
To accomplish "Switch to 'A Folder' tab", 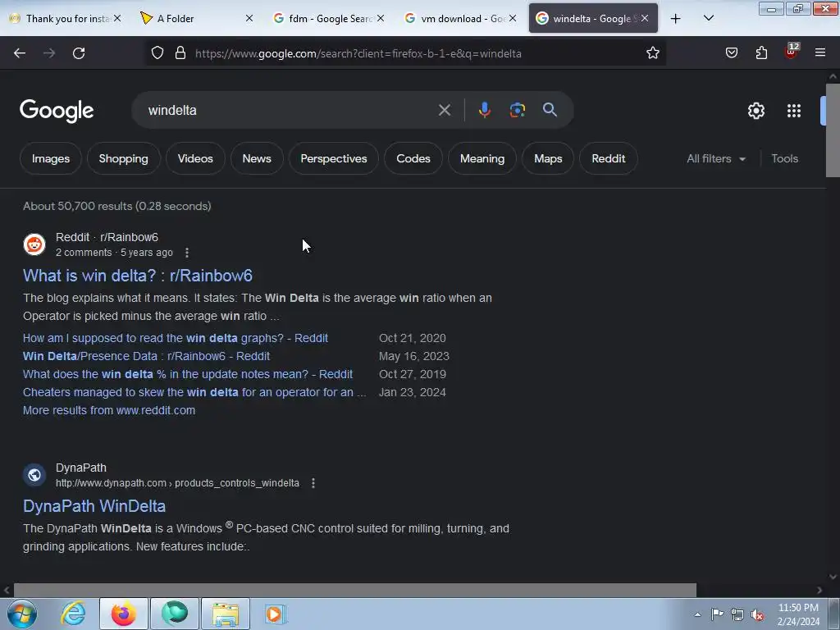I will click(194, 19).
